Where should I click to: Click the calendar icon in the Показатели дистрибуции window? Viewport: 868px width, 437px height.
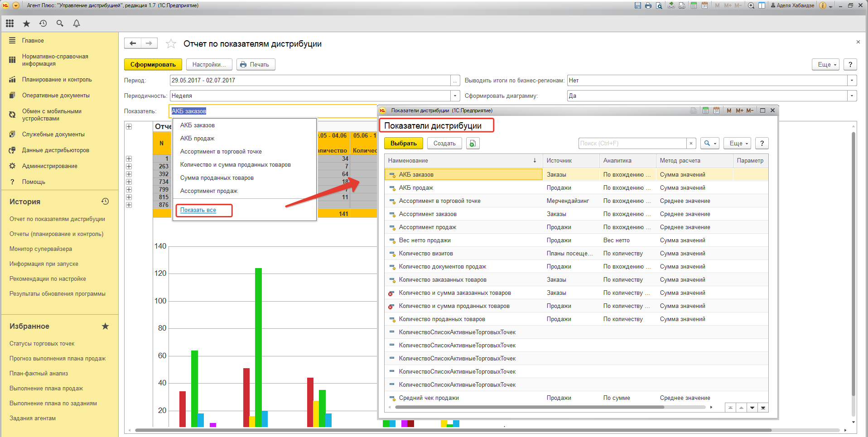coord(716,110)
